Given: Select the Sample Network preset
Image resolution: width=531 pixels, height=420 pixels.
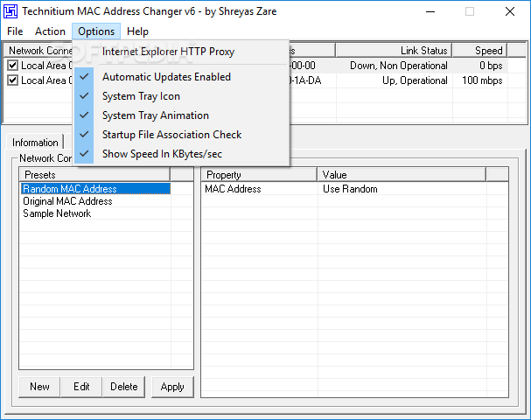Looking at the screenshot, I should pos(96,213).
